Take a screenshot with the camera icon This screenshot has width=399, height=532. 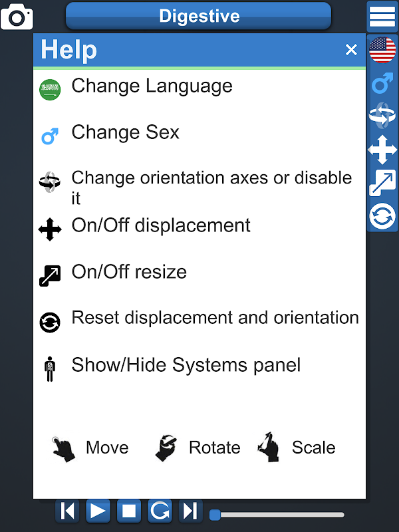(17, 17)
